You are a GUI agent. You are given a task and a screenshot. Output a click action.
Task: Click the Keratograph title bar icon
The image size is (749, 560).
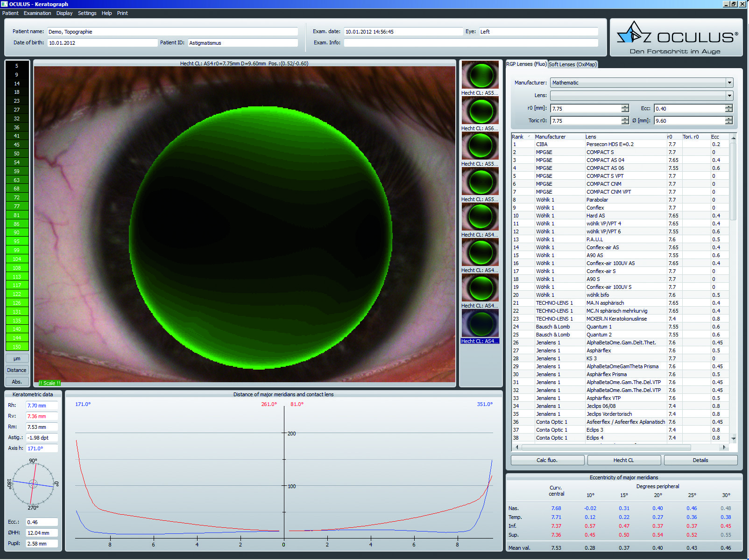pos(4,4)
